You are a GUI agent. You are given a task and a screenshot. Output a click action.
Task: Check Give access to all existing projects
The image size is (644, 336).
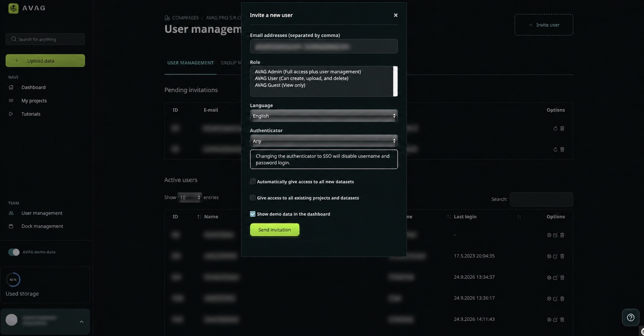(253, 198)
